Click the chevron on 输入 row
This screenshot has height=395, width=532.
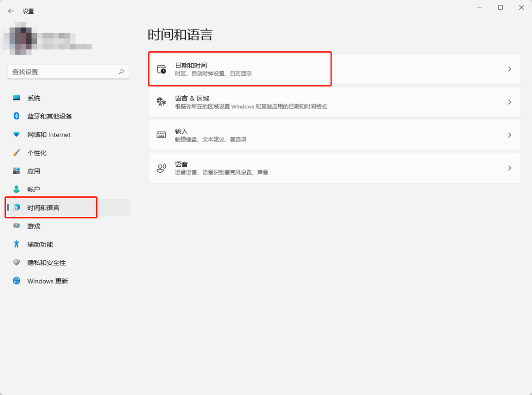tap(510, 135)
